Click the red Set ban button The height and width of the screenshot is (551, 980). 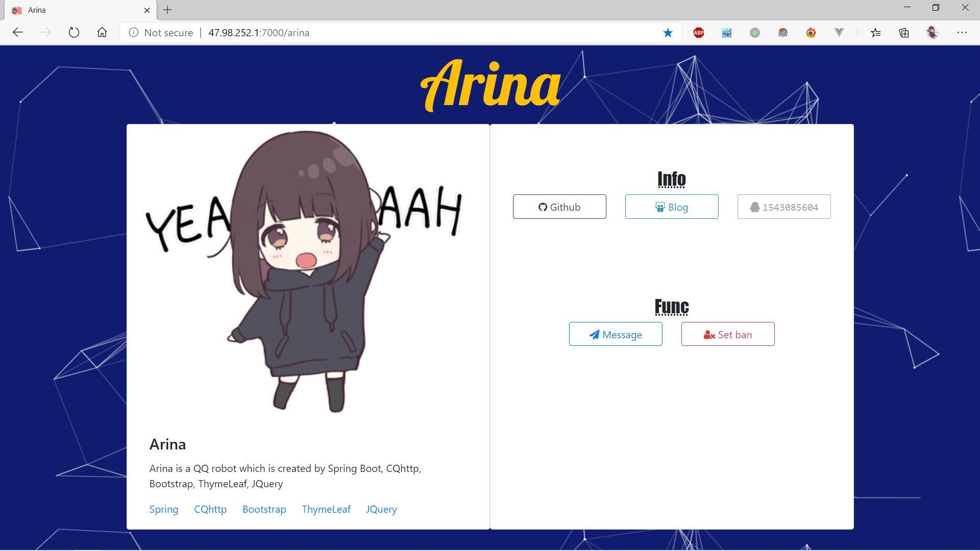pyautogui.click(x=728, y=335)
